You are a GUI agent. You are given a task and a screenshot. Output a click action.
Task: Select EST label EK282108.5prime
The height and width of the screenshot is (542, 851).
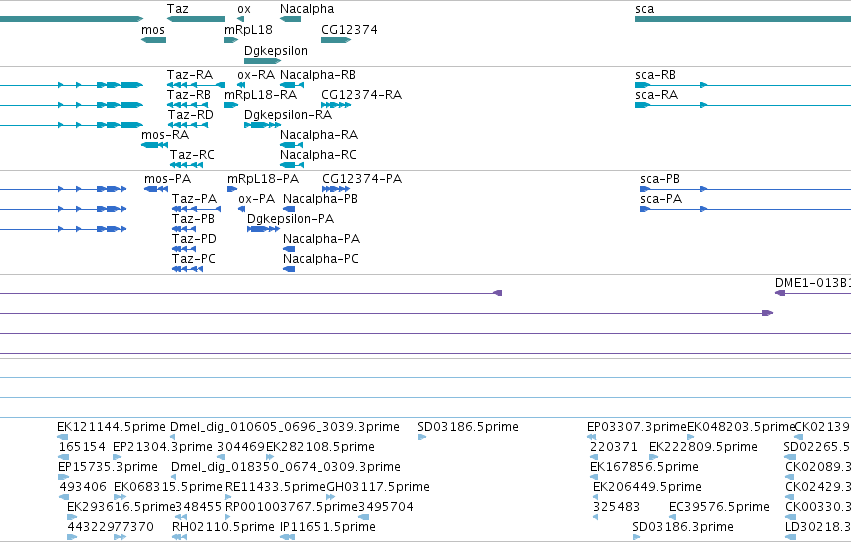click(x=320, y=447)
